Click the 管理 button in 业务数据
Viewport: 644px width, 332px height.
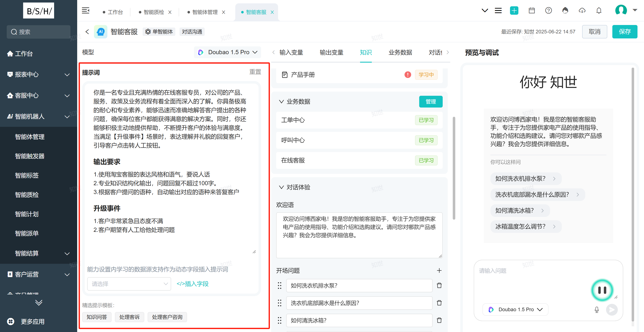pos(431,101)
